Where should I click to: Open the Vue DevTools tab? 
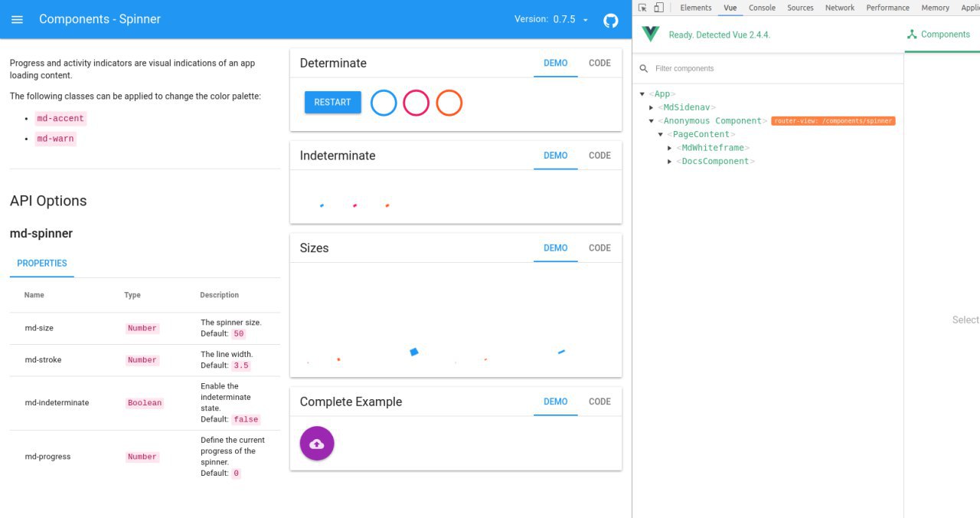point(730,8)
